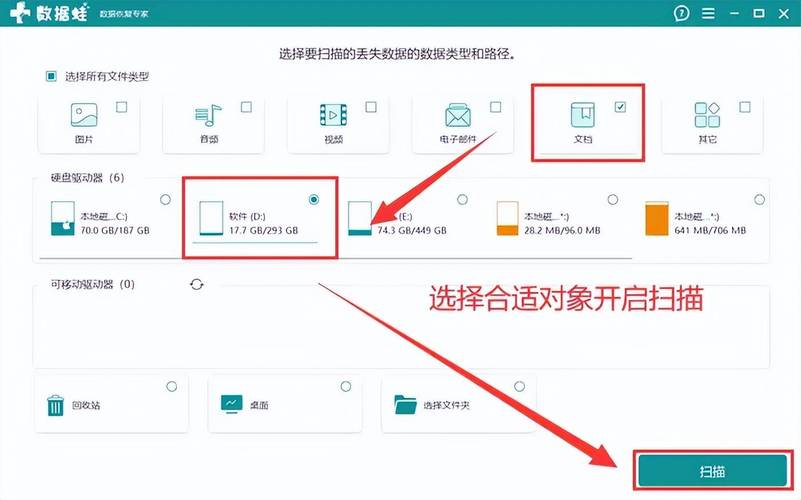Select the C: drive radio button
Image resolution: width=801 pixels, height=500 pixels.
[165, 200]
